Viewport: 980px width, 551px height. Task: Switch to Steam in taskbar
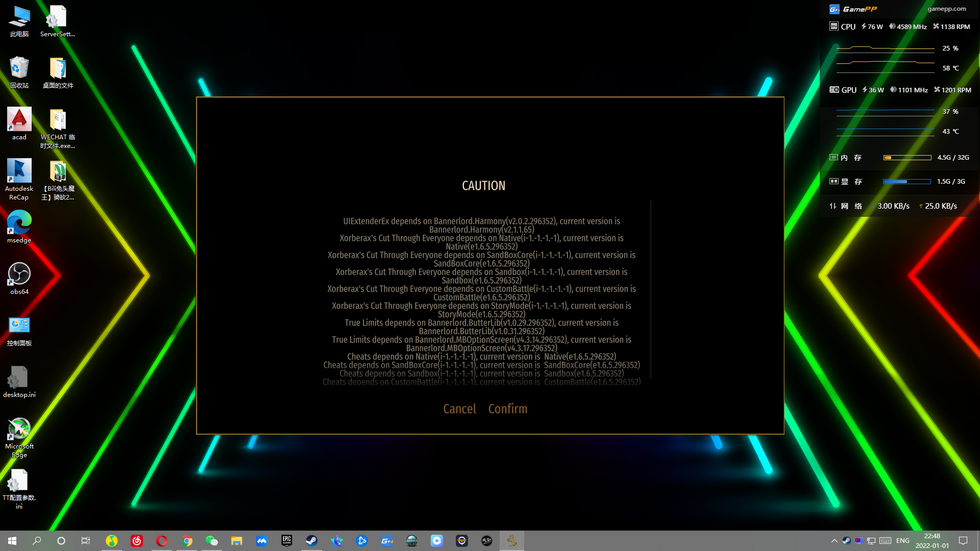tap(311, 541)
